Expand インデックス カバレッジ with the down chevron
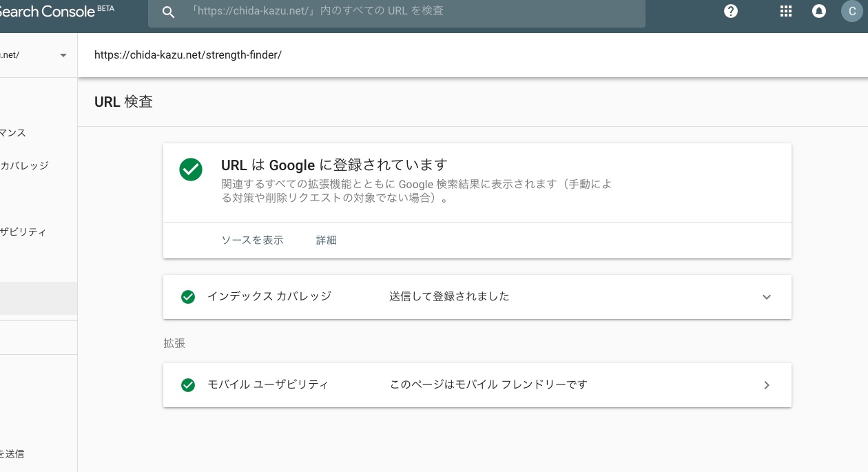 [767, 297]
